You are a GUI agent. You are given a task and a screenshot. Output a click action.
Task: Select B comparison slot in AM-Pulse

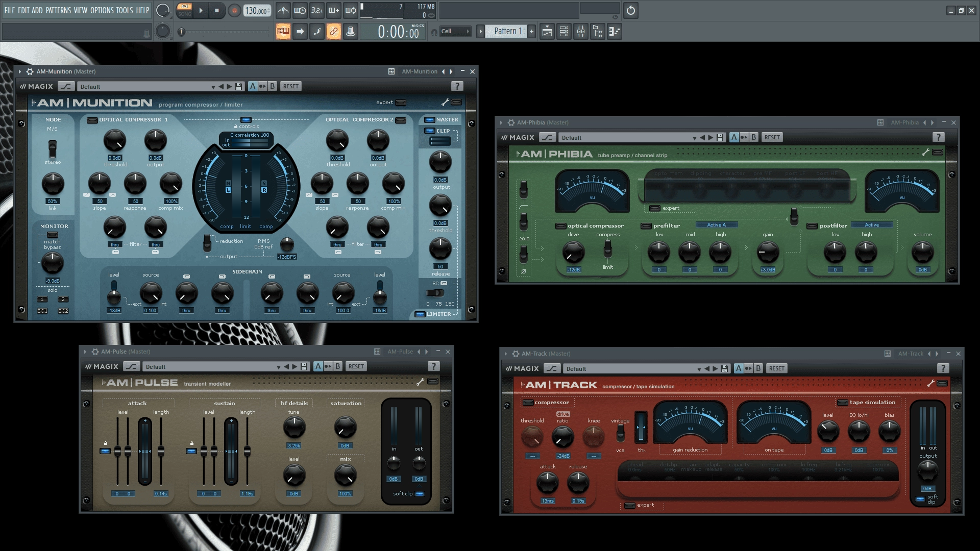point(337,366)
